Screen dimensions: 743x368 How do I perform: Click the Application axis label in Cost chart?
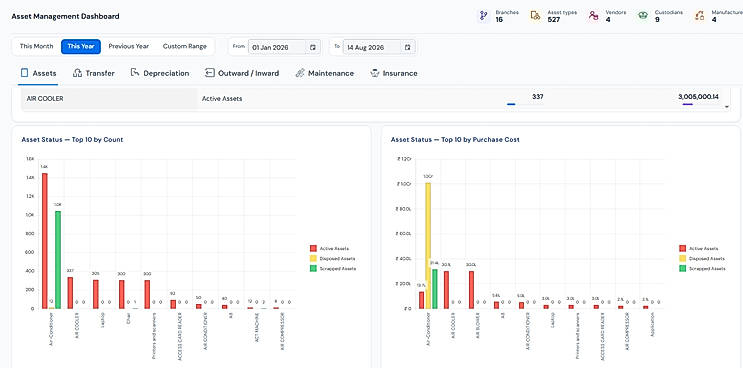coord(652,324)
